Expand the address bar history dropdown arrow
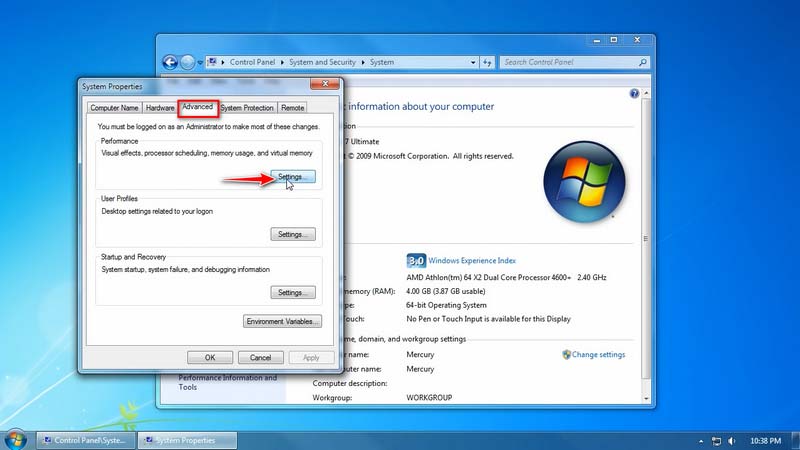The height and width of the screenshot is (450, 800). coord(473,62)
